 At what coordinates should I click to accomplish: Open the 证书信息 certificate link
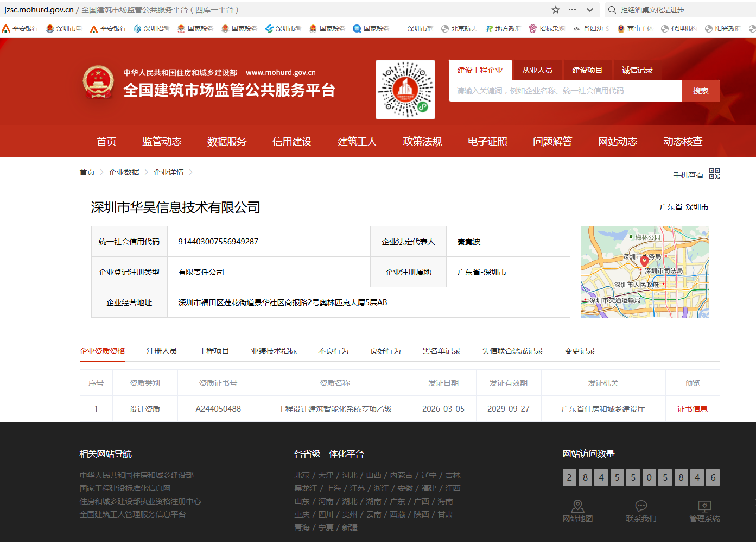coord(693,409)
